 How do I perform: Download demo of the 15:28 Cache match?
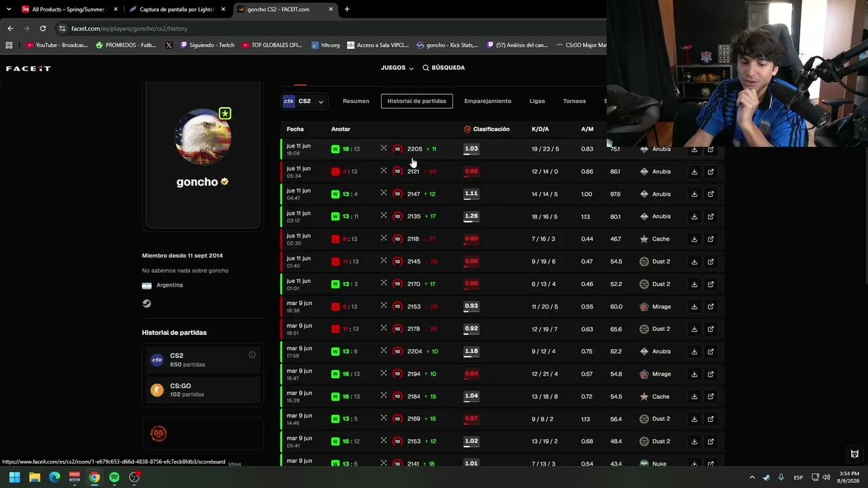tap(694, 396)
